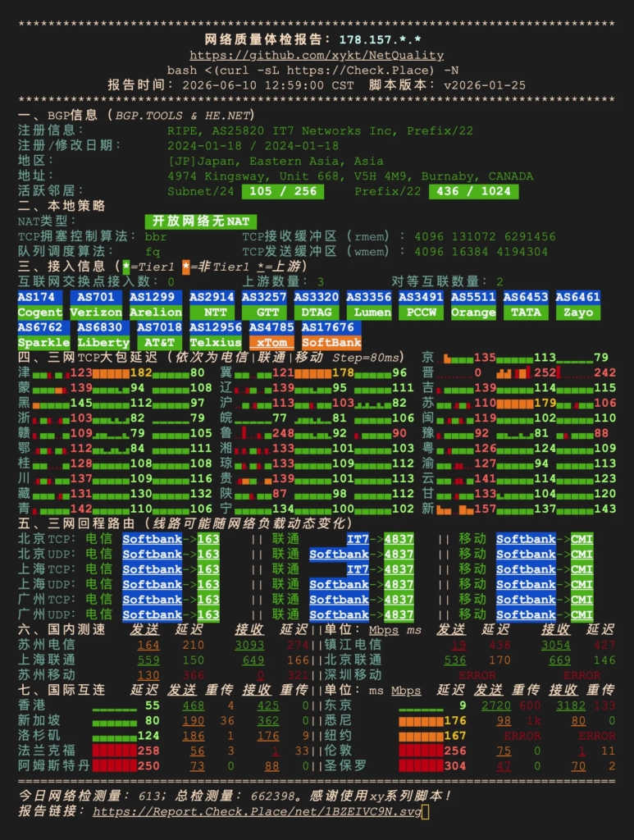Click 镇江电信 receive speed 3054
634x840 pixels.
(556, 645)
